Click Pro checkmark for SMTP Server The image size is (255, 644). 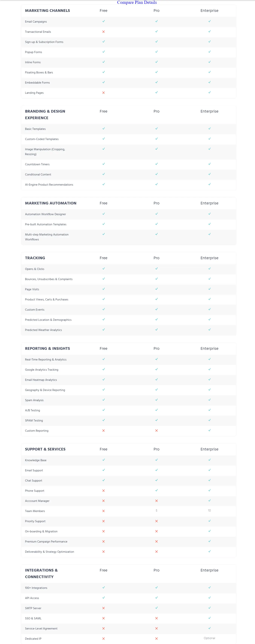coord(157,608)
